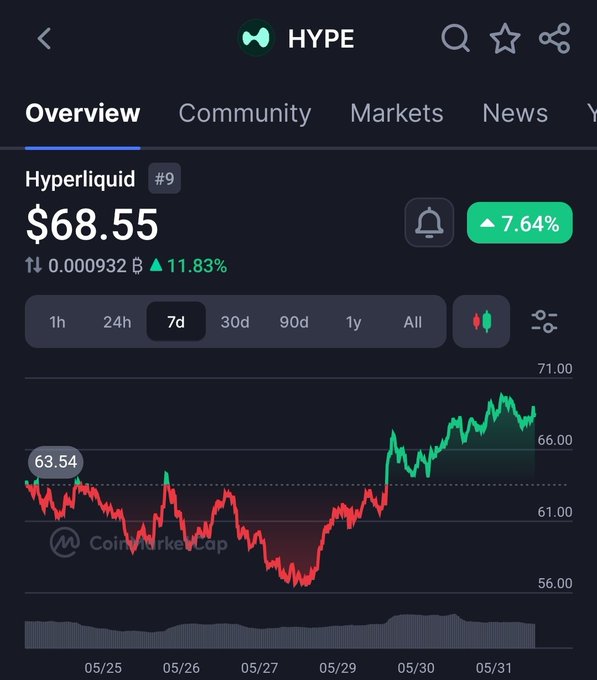
Task: Tap the 05/31 date label
Action: tap(493, 667)
